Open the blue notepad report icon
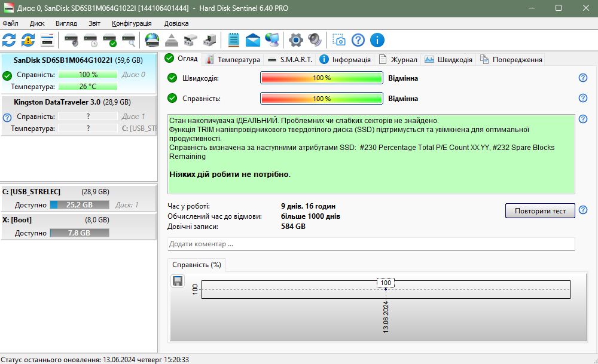Viewport: 598px width, 364px height. (233, 40)
